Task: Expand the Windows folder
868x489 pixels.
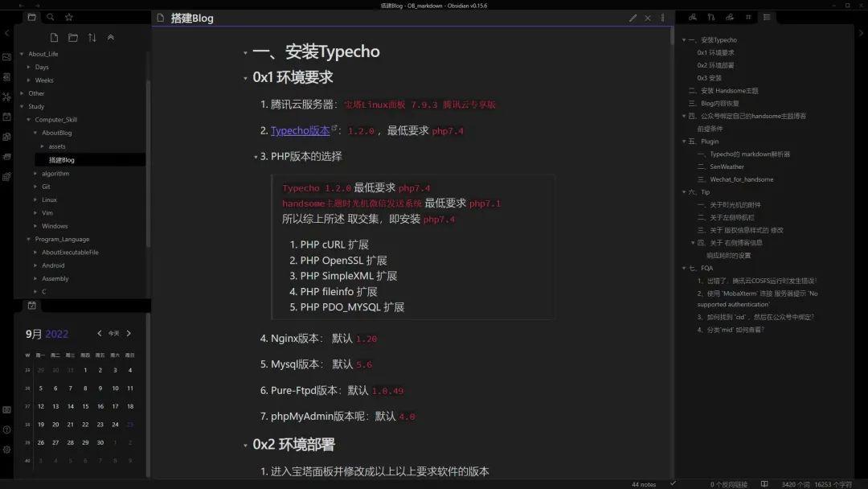Action: (x=35, y=226)
